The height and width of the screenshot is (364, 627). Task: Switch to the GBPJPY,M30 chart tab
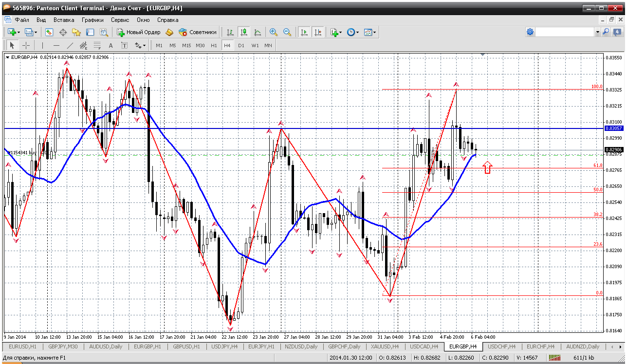(x=63, y=346)
